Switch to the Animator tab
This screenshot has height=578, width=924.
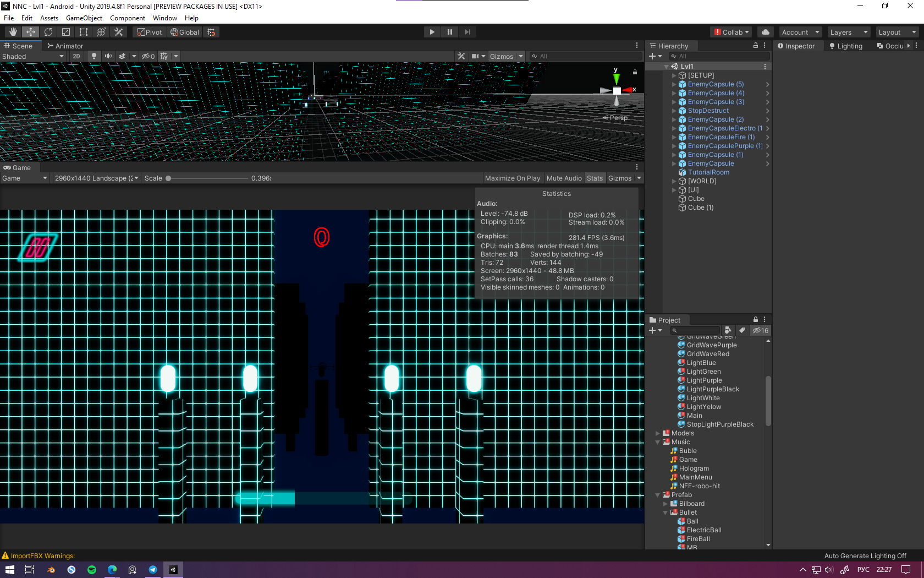click(65, 46)
